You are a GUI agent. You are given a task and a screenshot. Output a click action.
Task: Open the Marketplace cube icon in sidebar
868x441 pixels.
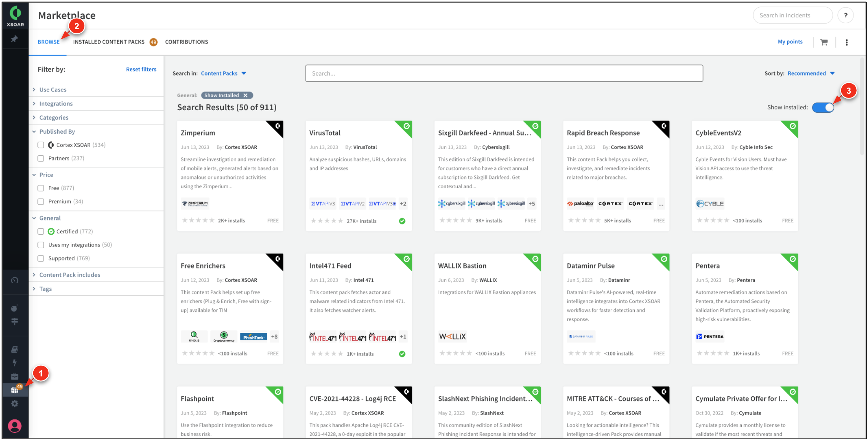[x=14, y=390]
